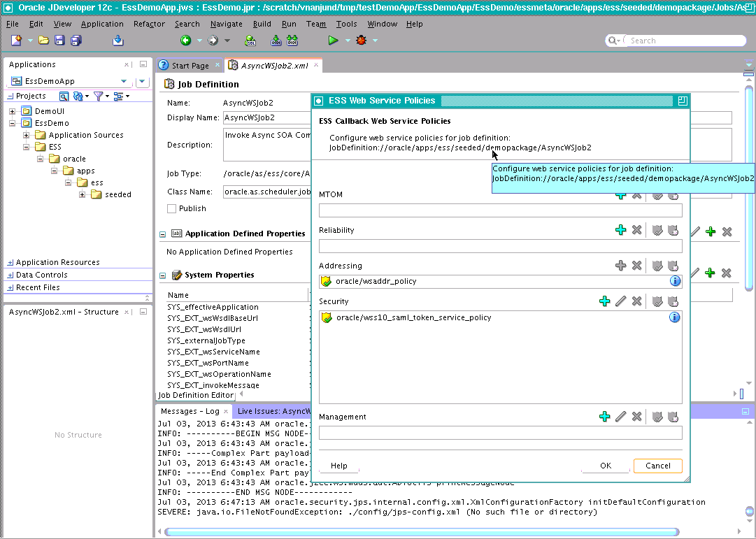The image size is (756, 539).
Task: Collapse the System Properties section
Action: [162, 275]
